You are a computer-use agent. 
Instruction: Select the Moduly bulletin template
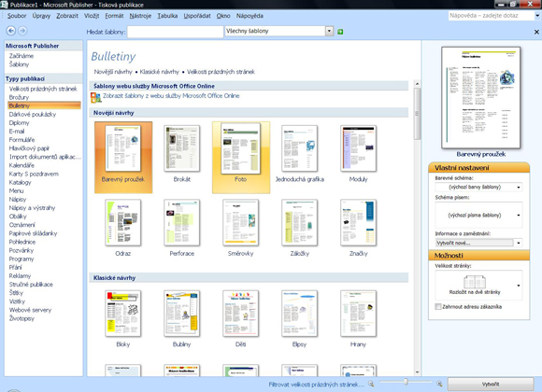click(358, 154)
